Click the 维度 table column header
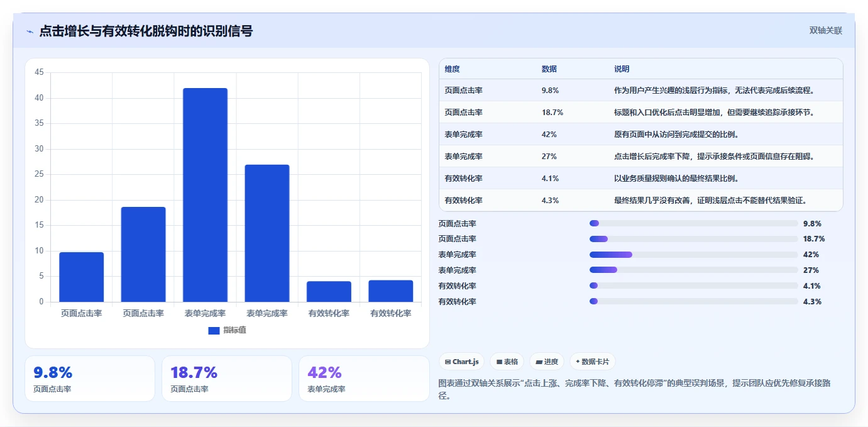 (452, 69)
